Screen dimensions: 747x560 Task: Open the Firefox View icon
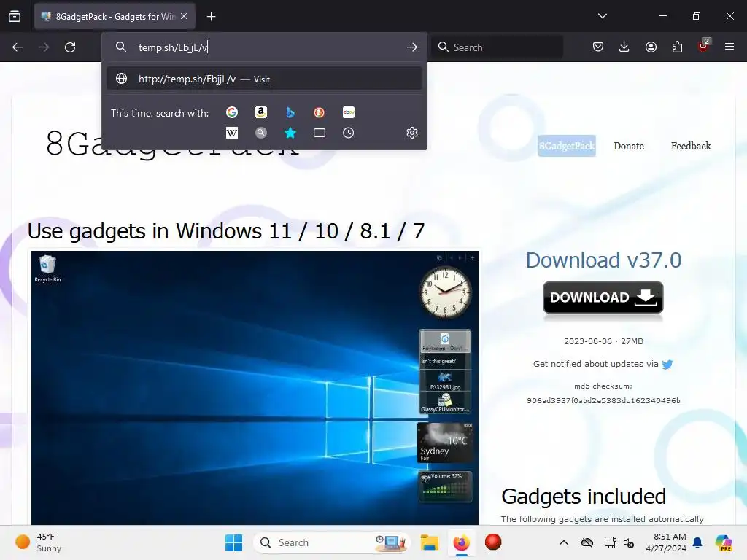tap(15, 16)
